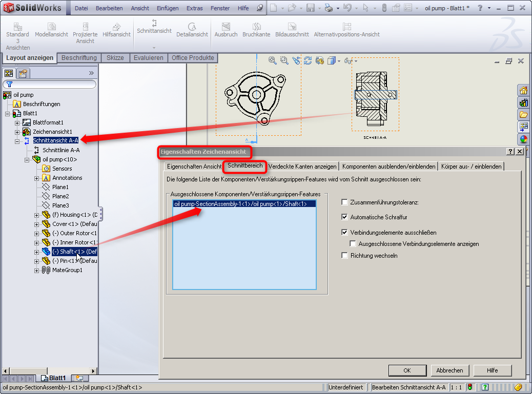Open the Datei menu
Image resolution: width=532 pixels, height=394 pixels.
[81, 8]
